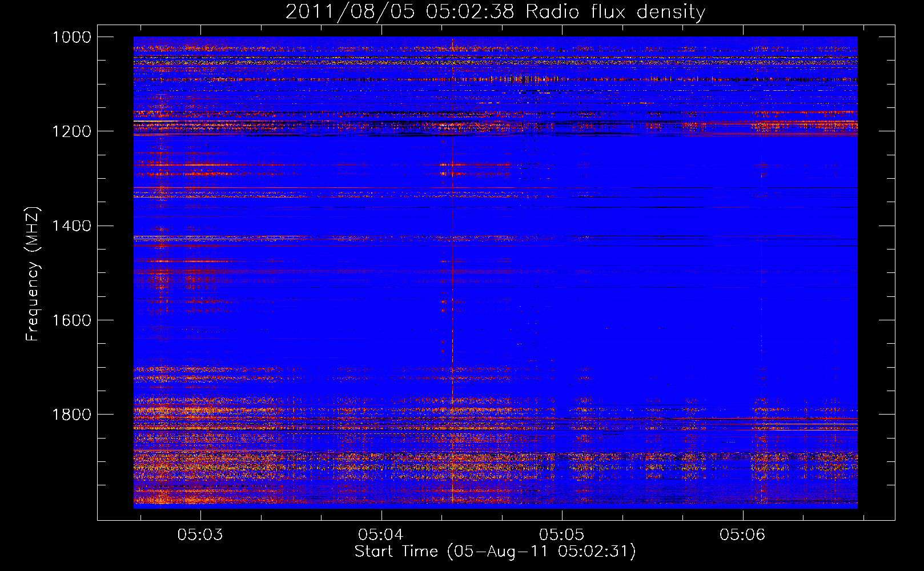Viewport: 924px width, 571px height.
Task: Click the 1200 frequency tick label
Action: pyautogui.click(x=72, y=131)
